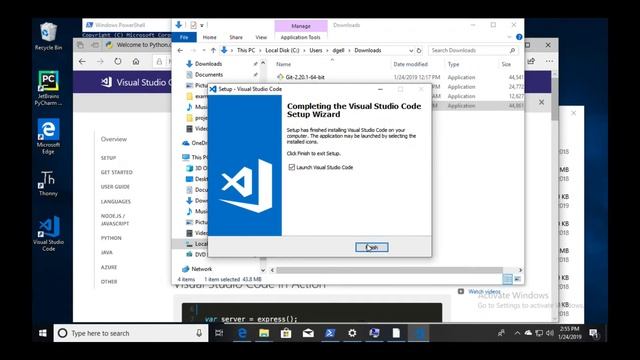The width and height of the screenshot is (640, 360).
Task: Show hidden system tray icons
Action: click(517, 333)
